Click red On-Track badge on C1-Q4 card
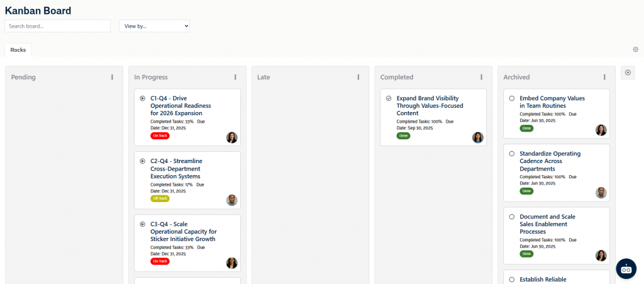 [160, 135]
